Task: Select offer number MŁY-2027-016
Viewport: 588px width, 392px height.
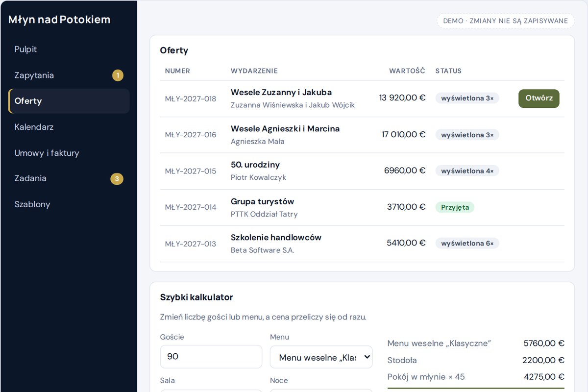Action: point(191,135)
